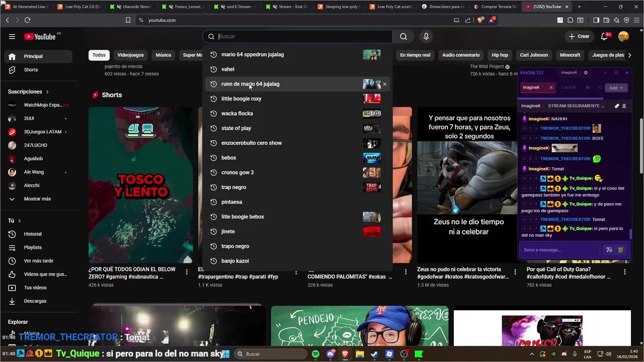The height and width of the screenshot is (362, 644).
Task: Open Discord from the taskbar
Action: pyautogui.click(x=330, y=354)
